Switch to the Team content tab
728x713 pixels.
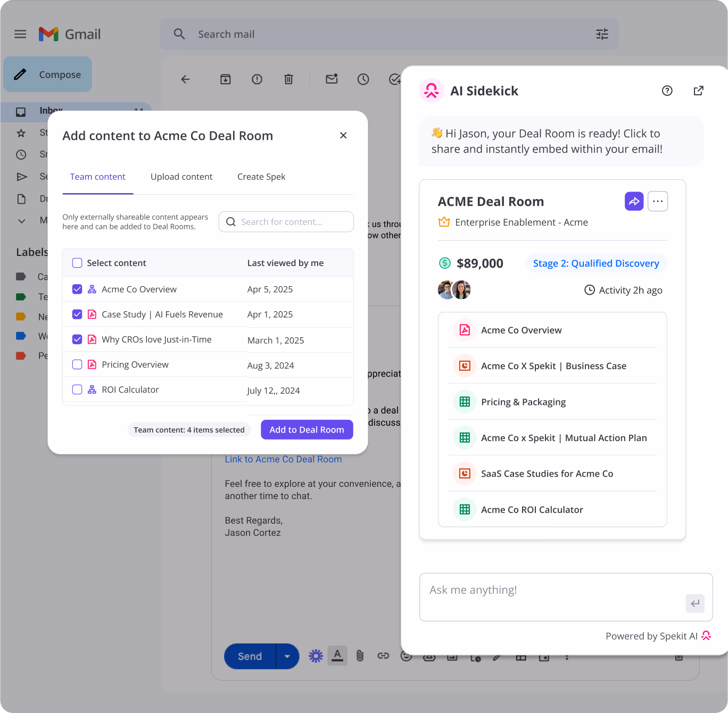coord(98,177)
